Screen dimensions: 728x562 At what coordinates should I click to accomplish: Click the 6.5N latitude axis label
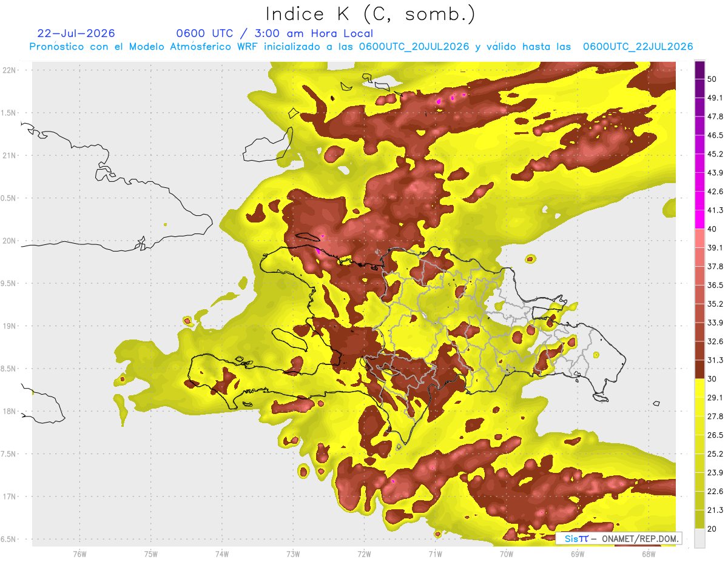coord(8,539)
